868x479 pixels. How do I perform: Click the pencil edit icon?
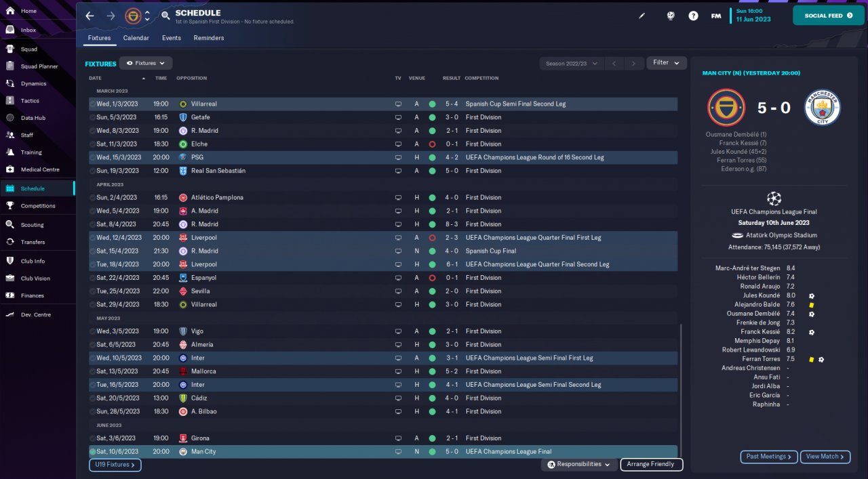[x=642, y=16]
